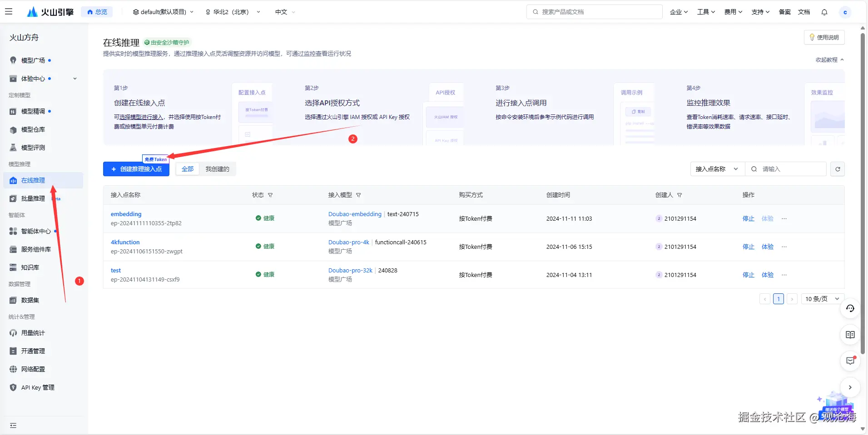The height and width of the screenshot is (435, 868).
Task: Click the product search field
Action: click(595, 12)
